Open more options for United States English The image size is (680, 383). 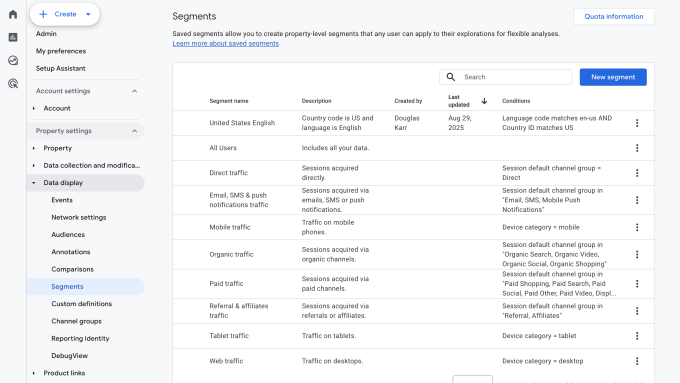[637, 123]
